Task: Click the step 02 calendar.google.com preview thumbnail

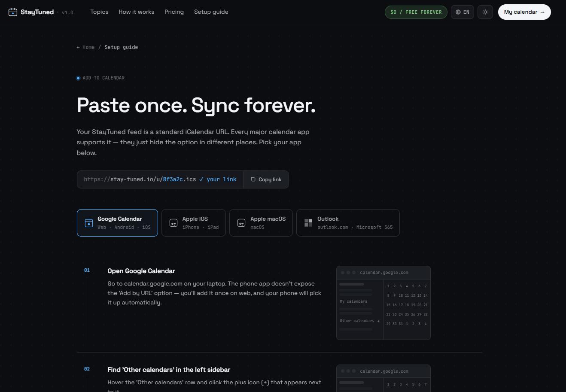Action: [x=383, y=378]
